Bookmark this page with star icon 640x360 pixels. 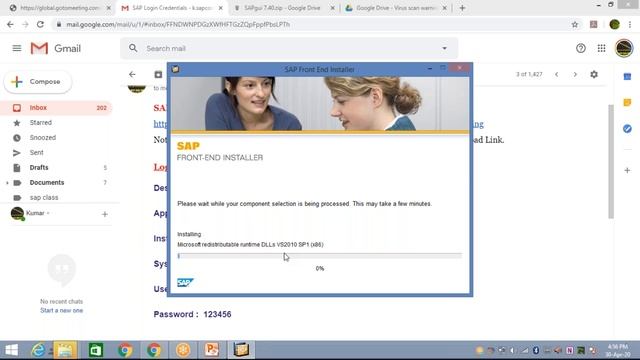point(575,24)
